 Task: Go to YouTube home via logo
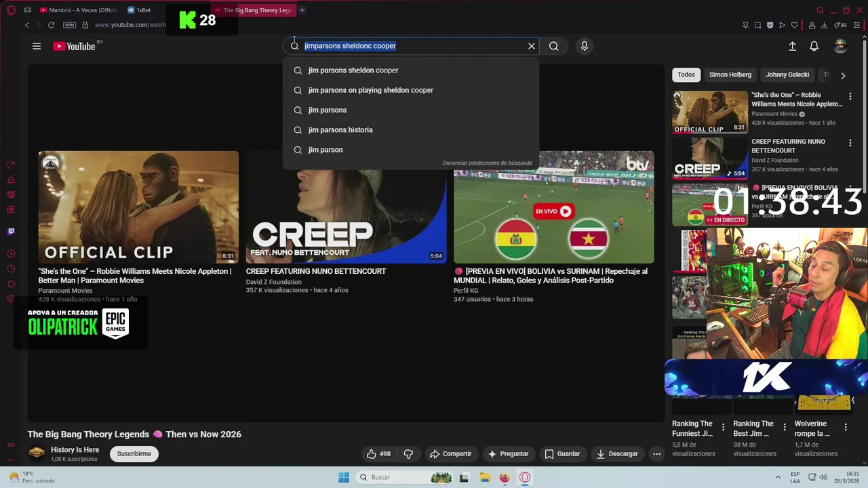click(x=74, y=46)
